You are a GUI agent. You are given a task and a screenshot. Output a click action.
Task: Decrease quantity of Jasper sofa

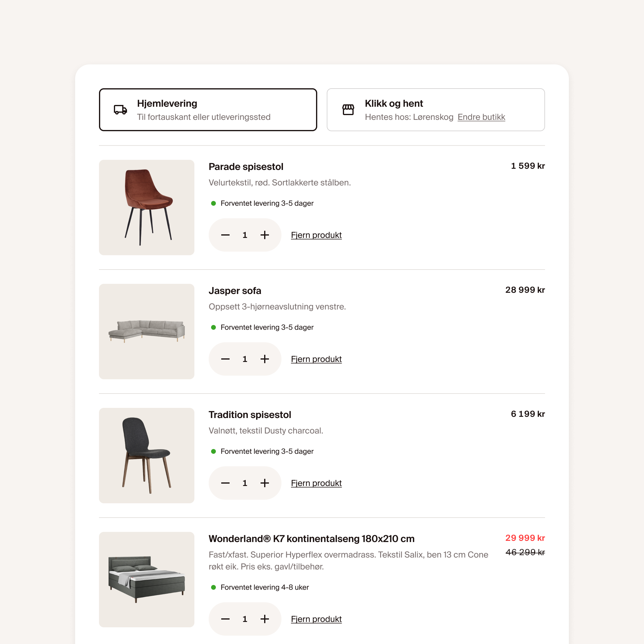[225, 359]
